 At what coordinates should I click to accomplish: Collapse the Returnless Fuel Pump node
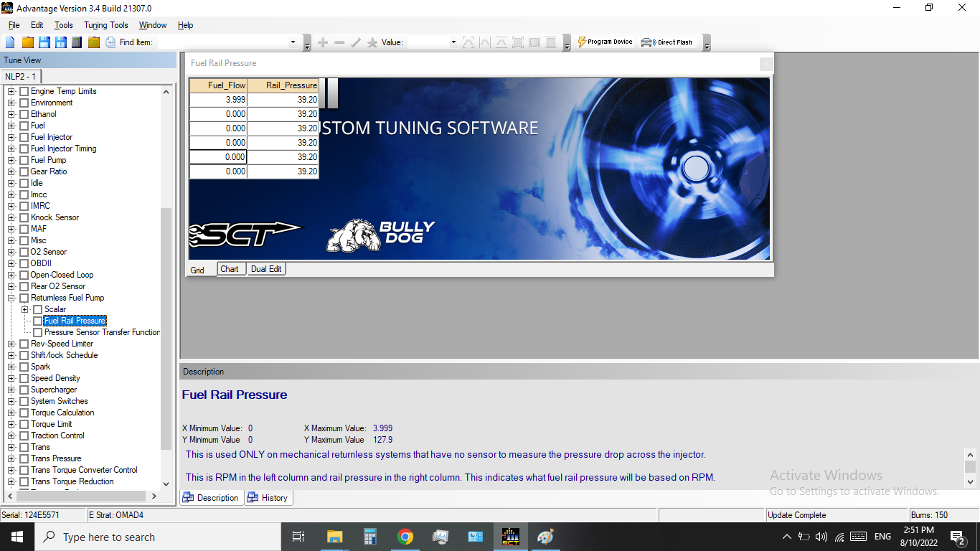tap(11, 298)
